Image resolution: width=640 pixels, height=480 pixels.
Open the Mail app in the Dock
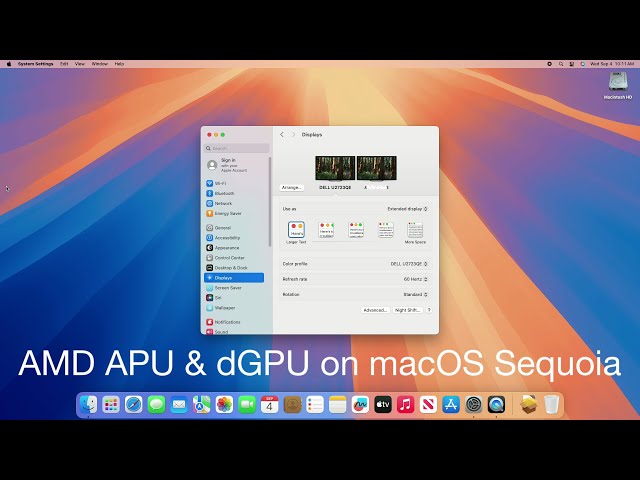click(179, 404)
